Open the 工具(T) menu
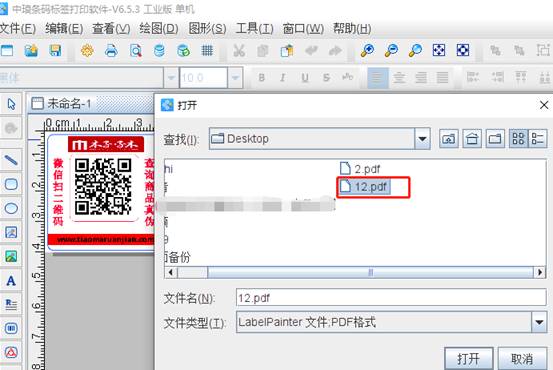This screenshot has height=370, width=553. (255, 29)
